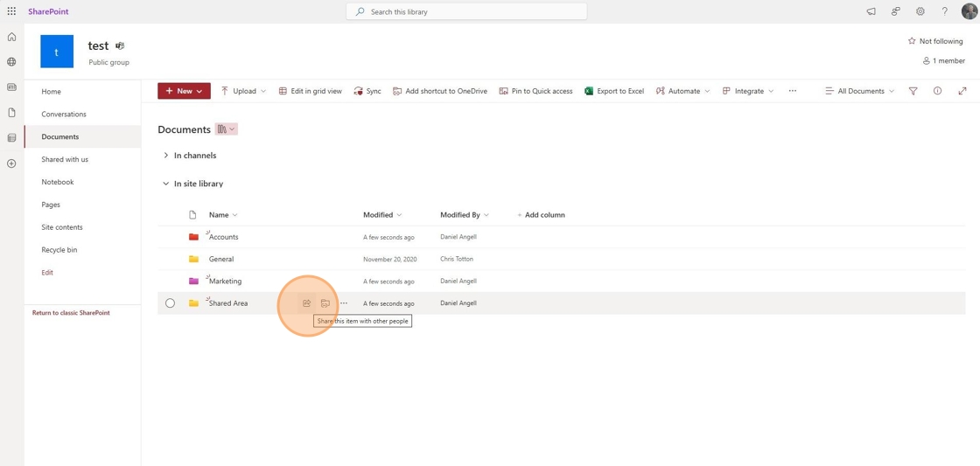Click Add column header
The height and width of the screenshot is (466, 980).
point(542,215)
